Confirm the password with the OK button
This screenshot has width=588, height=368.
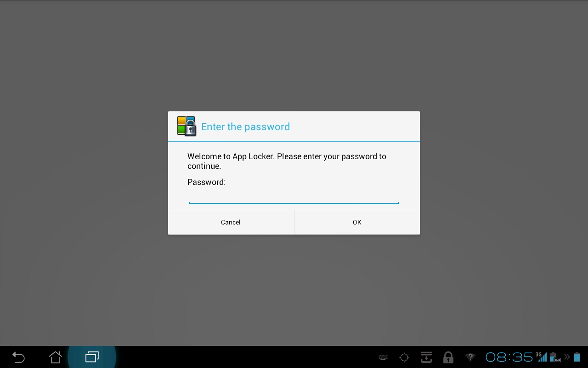point(357,222)
